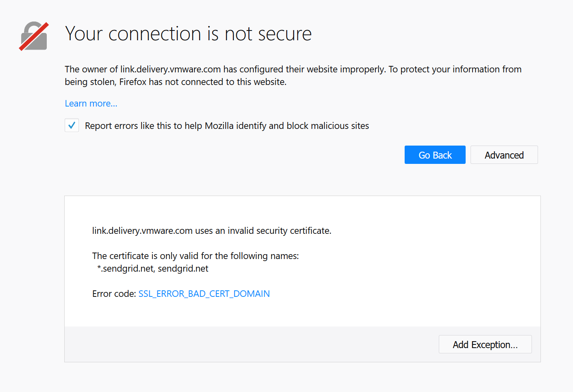Click the gray footer bar left of Add Exception

[x=244, y=344]
